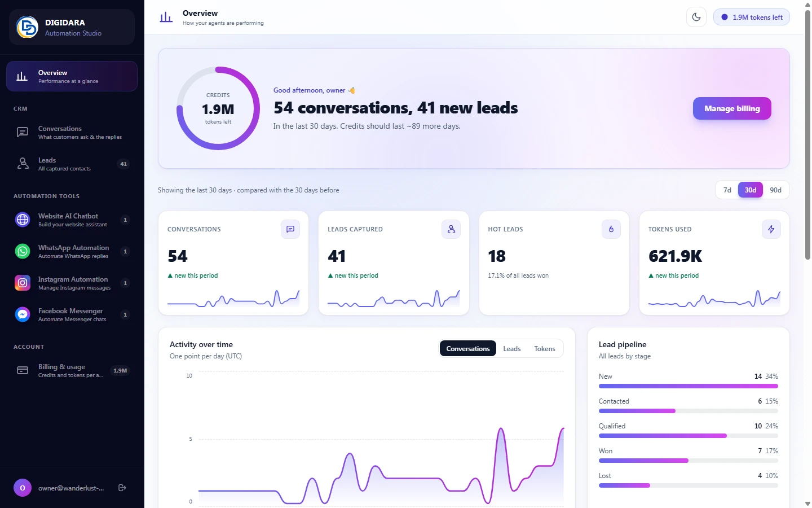Click the WhatsApp Automation count badge
Image resolution: width=812 pixels, height=508 pixels.
(125, 251)
